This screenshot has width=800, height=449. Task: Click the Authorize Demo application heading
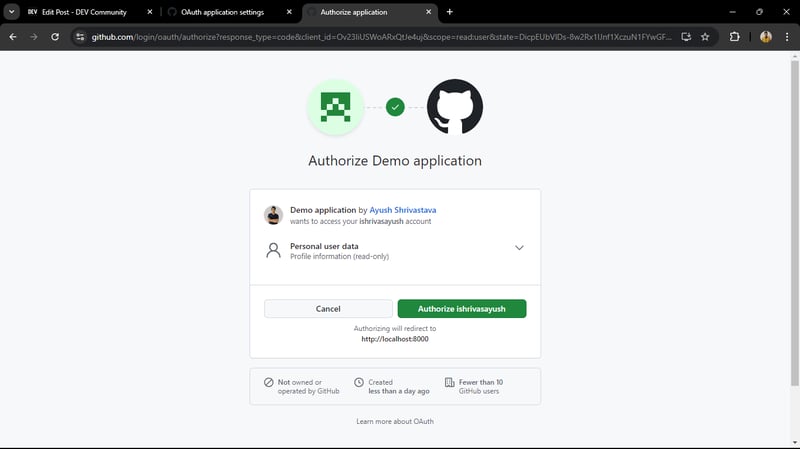pyautogui.click(x=395, y=161)
